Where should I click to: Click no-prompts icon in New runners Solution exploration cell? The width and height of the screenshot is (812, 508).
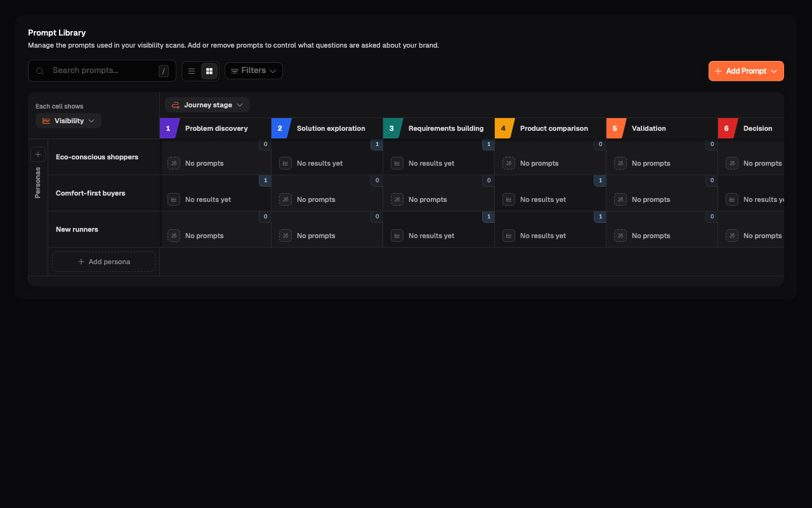(x=285, y=236)
